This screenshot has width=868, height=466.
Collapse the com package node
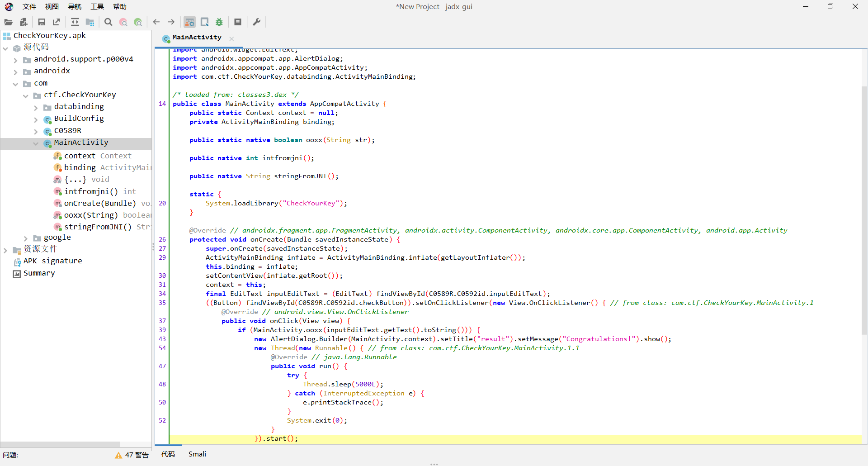pos(15,84)
